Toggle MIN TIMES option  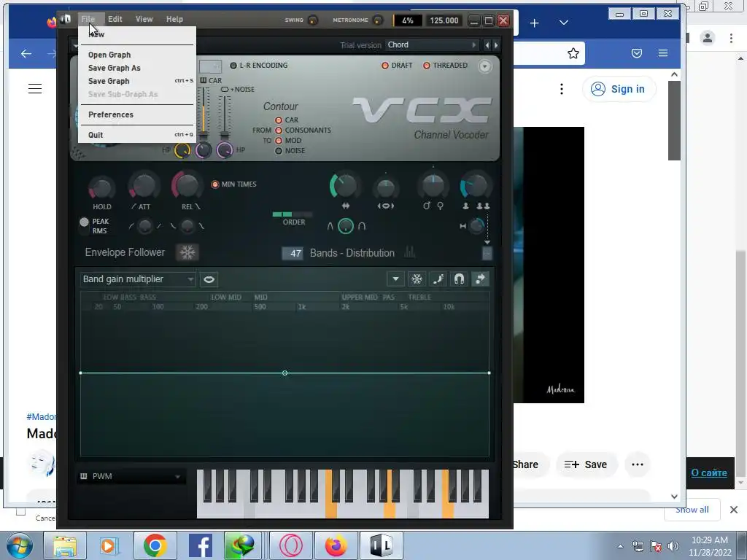click(x=215, y=184)
